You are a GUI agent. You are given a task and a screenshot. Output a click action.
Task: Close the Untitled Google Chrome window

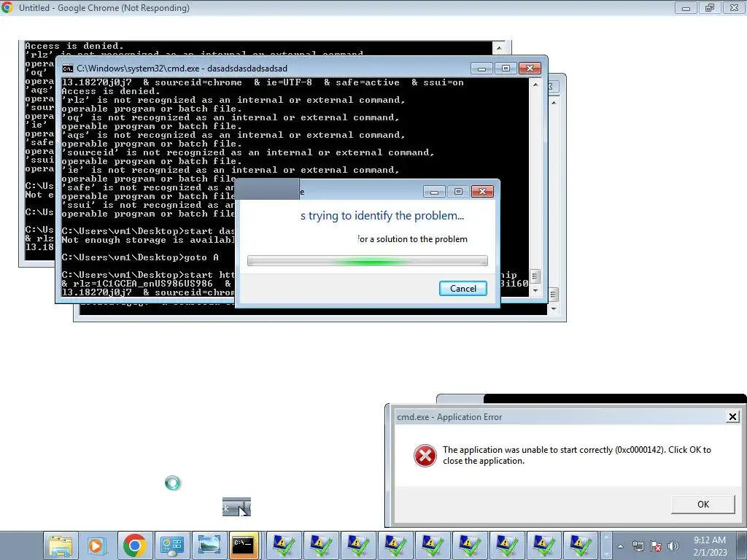(x=734, y=8)
